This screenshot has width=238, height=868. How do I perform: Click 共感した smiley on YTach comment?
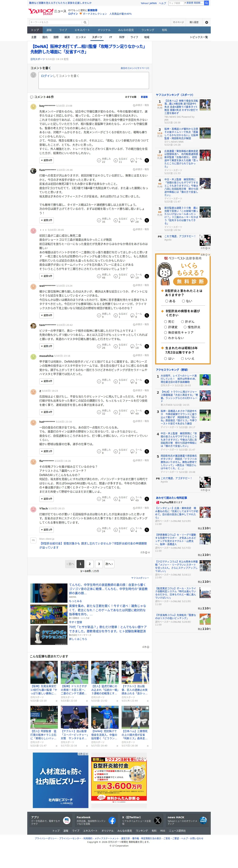click(x=99, y=530)
